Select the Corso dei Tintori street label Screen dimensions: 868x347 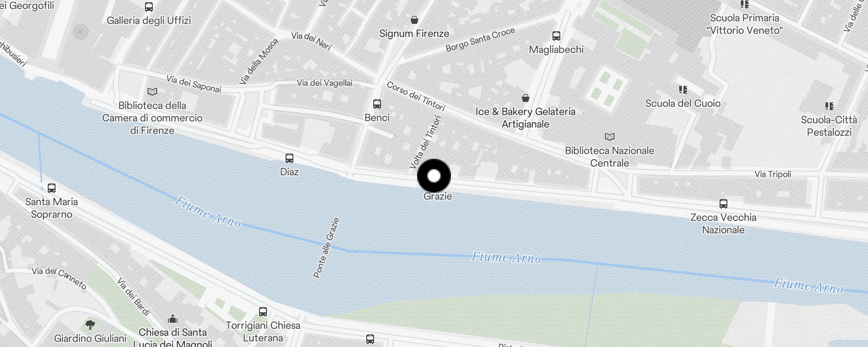[416, 96]
